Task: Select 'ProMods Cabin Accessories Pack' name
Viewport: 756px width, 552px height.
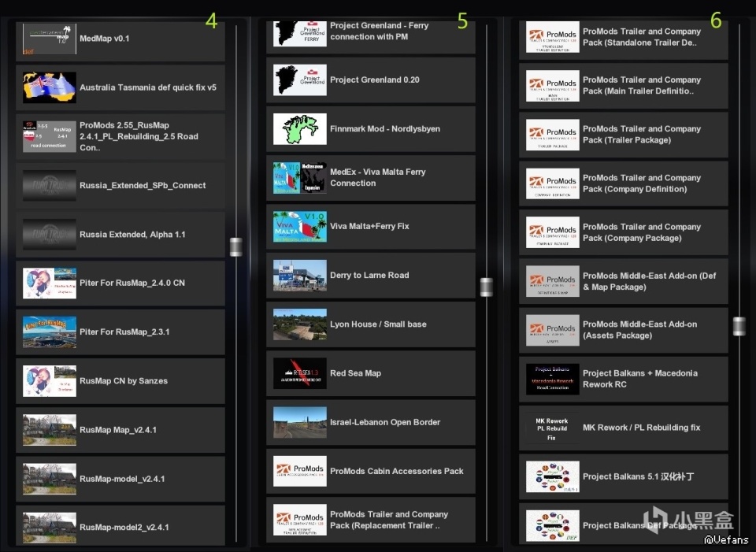Action: 396,472
